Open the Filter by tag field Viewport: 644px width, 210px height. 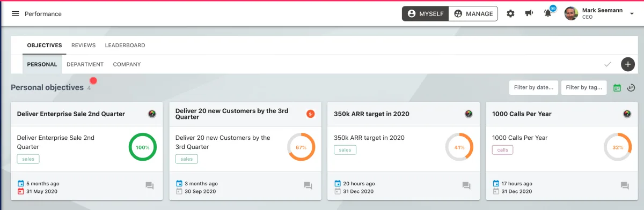point(584,87)
